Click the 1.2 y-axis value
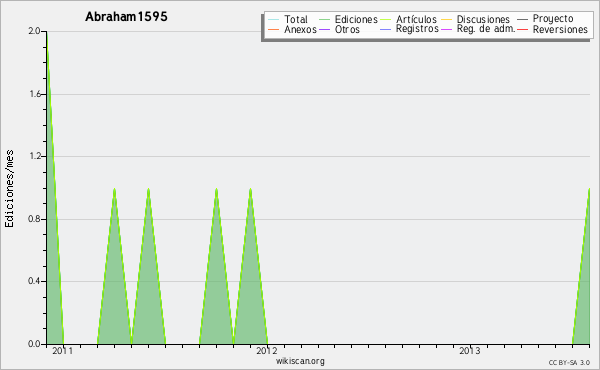Viewport: 600px width, 370px height. pyautogui.click(x=34, y=156)
